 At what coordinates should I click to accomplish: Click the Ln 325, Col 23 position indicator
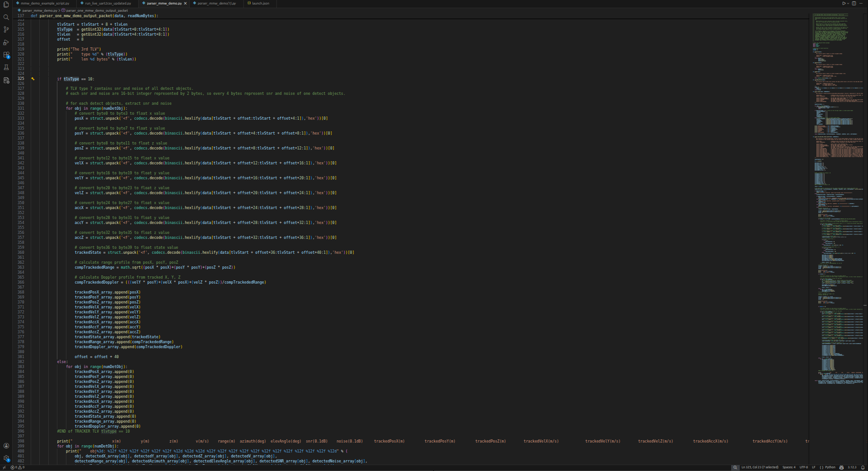[760, 467]
